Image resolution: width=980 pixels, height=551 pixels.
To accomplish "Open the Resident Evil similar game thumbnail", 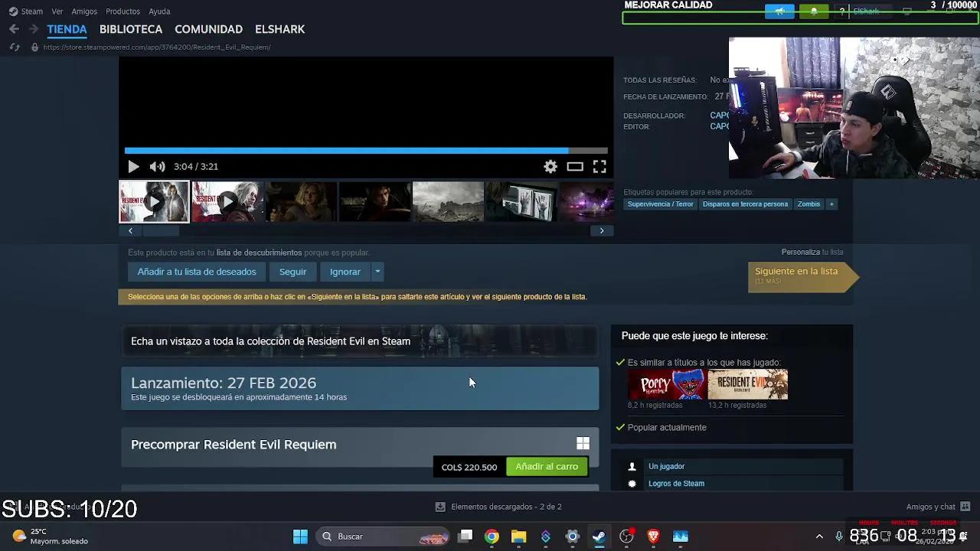I will pyautogui.click(x=748, y=385).
